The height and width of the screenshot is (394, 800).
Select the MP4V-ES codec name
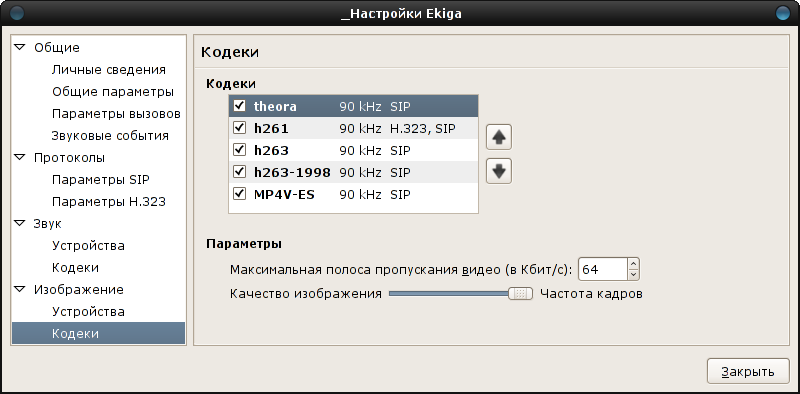pos(284,194)
